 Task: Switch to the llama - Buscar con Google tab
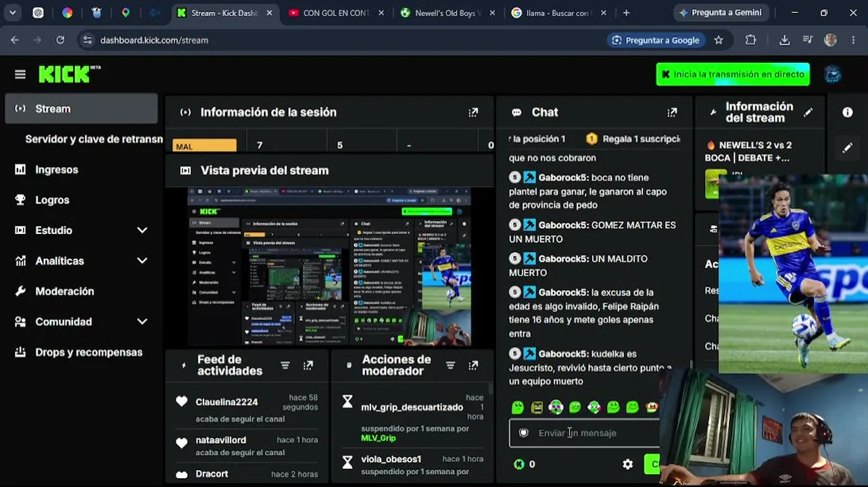tap(559, 13)
